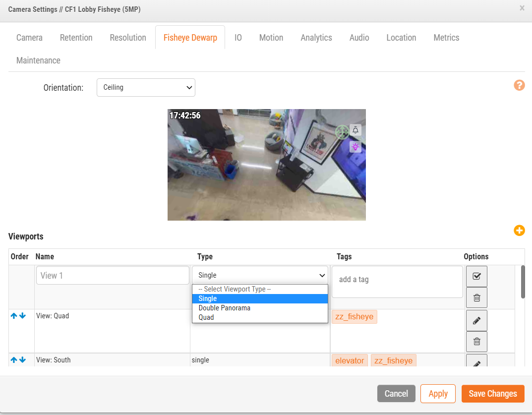Image resolution: width=532 pixels, height=415 pixels.
Task: Move View: South down arrow
Action: [x=22, y=360]
